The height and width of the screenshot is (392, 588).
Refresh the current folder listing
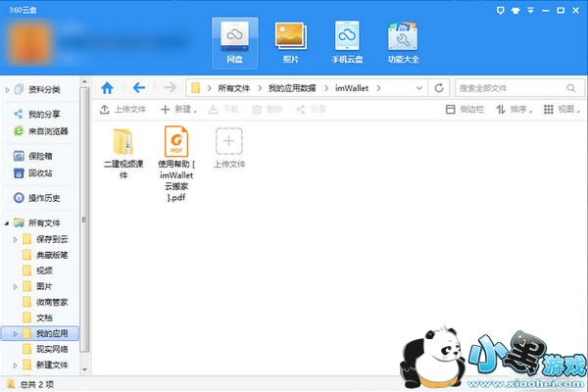point(439,88)
